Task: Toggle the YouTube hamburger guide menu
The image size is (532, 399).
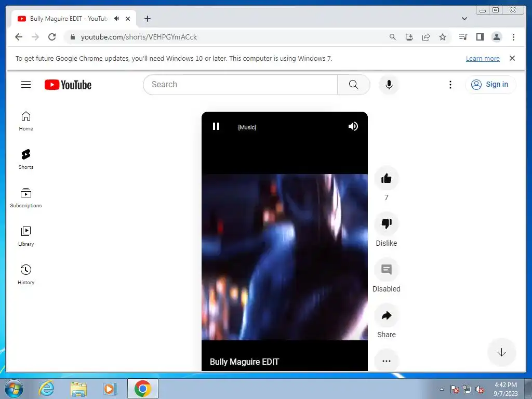Action: 26,85
